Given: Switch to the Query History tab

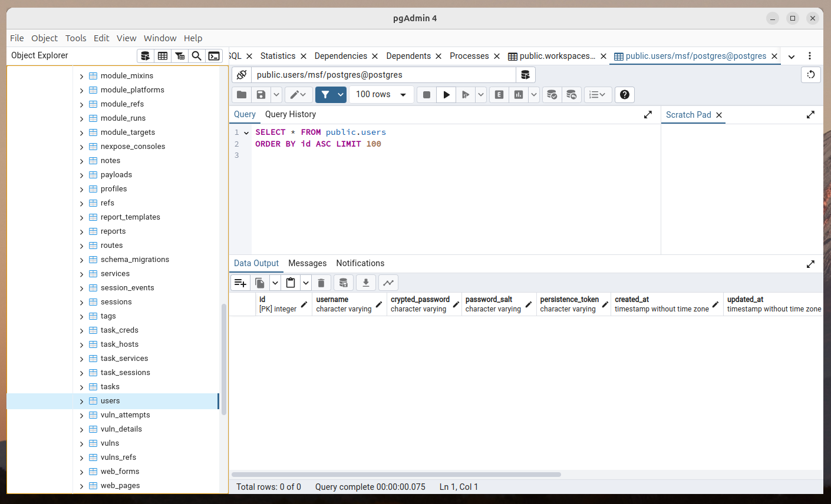Looking at the screenshot, I should pyautogui.click(x=291, y=114).
